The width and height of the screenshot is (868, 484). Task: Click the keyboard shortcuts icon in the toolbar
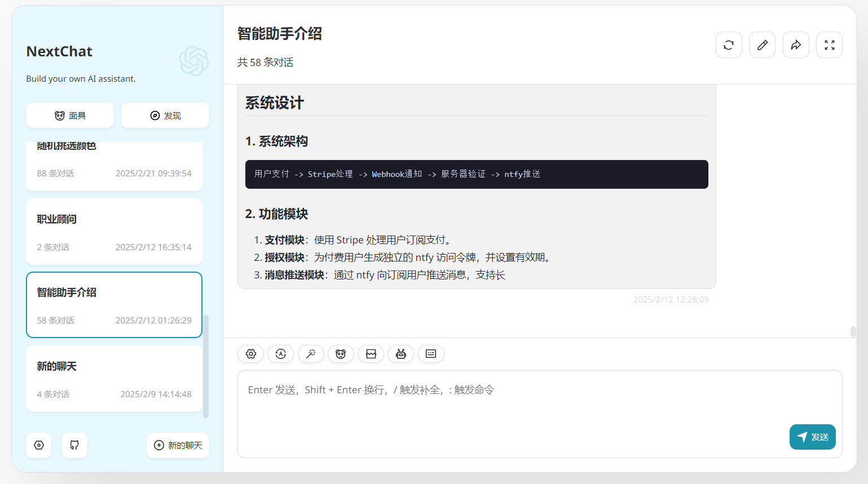click(x=430, y=354)
